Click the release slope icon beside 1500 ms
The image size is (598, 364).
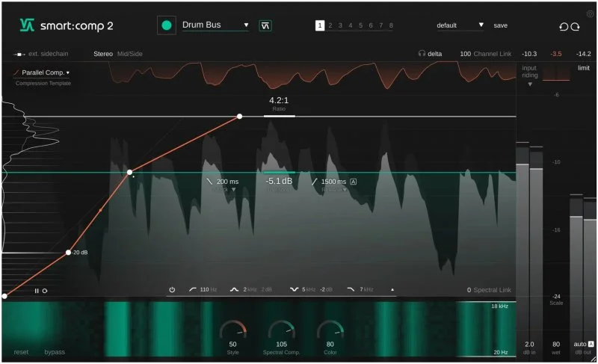point(314,182)
